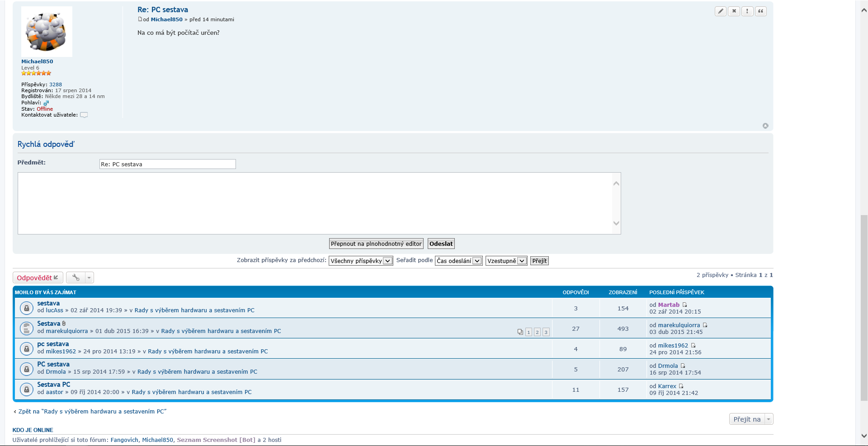Open topic tools with the wrench icon
Image resolution: width=868 pixels, height=446 pixels.
click(76, 277)
